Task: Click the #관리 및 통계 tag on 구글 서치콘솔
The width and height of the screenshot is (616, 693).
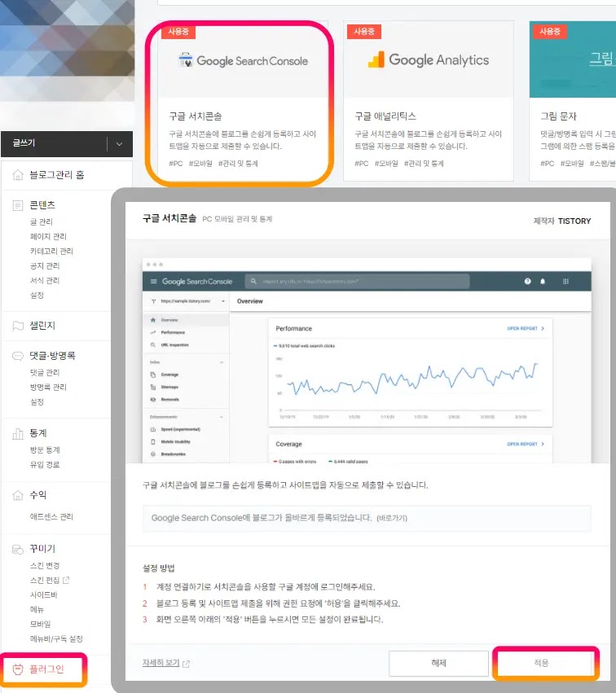Action: coord(238,164)
